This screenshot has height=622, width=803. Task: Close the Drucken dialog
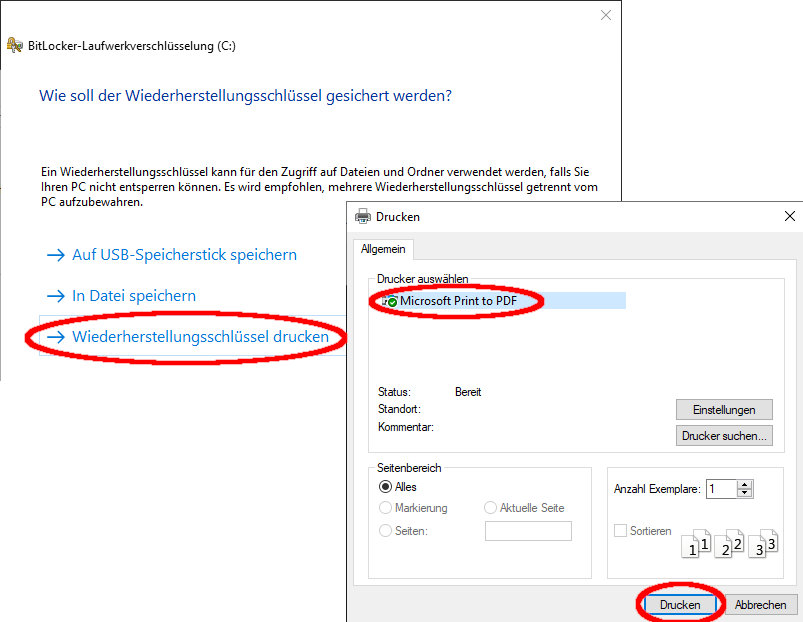[x=790, y=216]
